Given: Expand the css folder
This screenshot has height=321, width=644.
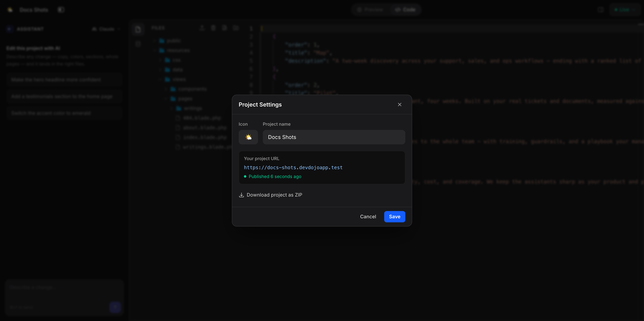Looking at the screenshot, I should [x=173, y=60].
